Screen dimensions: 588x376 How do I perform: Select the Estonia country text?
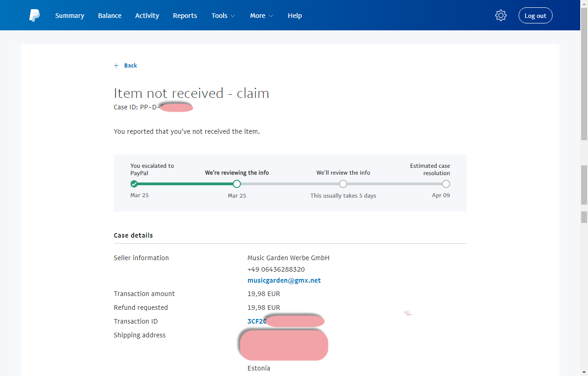tap(259, 368)
